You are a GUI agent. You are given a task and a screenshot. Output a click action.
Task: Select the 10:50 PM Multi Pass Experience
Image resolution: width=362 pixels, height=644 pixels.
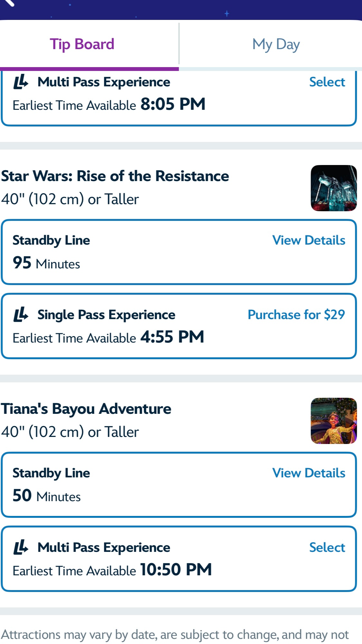[x=327, y=548]
